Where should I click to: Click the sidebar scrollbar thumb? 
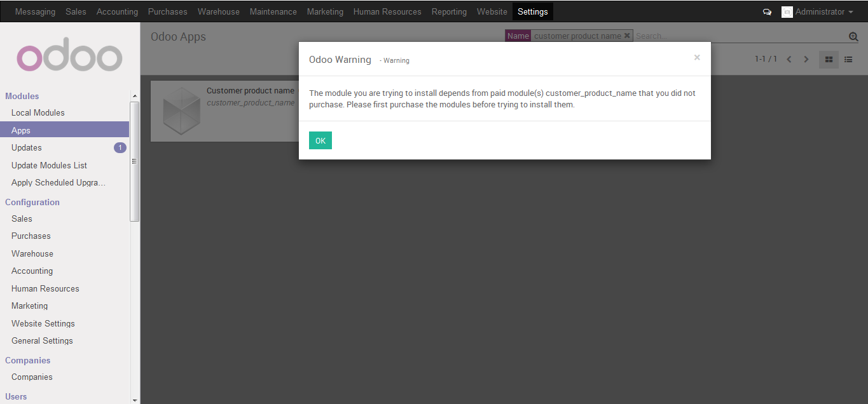pyautogui.click(x=134, y=161)
